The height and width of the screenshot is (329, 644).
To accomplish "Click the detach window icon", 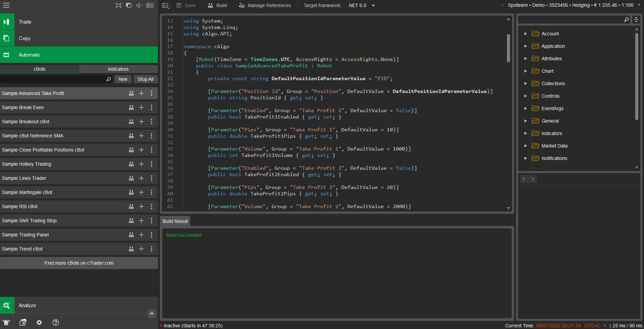I will coord(129,5).
